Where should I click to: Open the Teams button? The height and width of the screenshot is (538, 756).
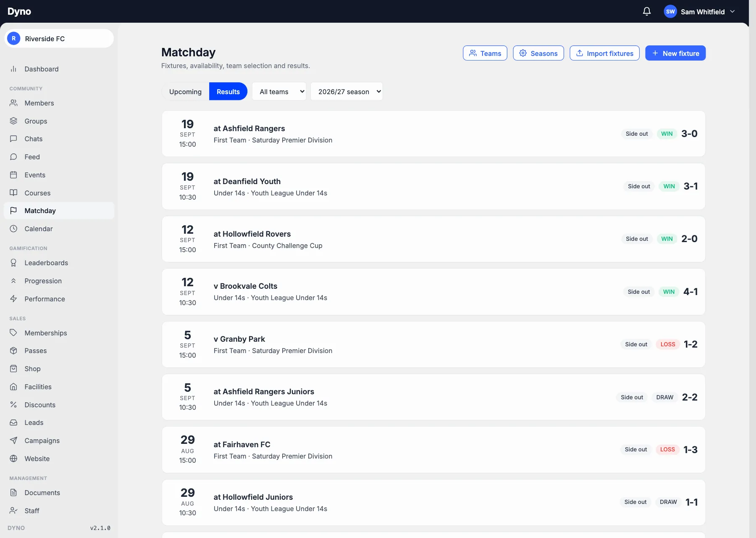tap(485, 53)
